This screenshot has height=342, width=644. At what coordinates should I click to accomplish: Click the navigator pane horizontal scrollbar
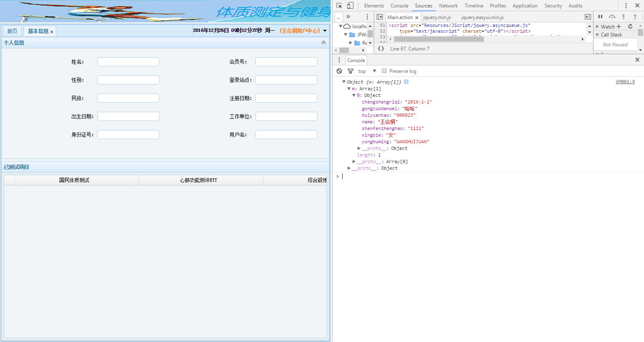coord(344,50)
